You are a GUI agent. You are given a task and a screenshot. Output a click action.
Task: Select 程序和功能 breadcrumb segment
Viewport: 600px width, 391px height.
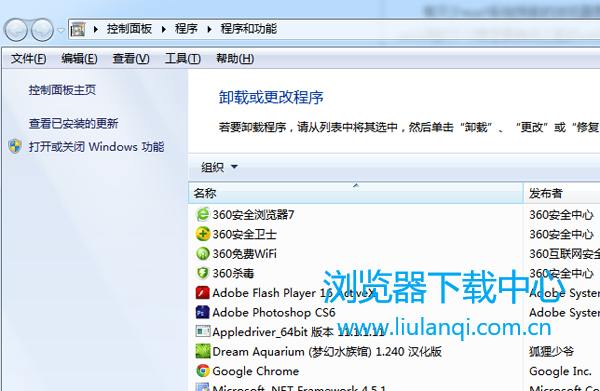coord(249,29)
